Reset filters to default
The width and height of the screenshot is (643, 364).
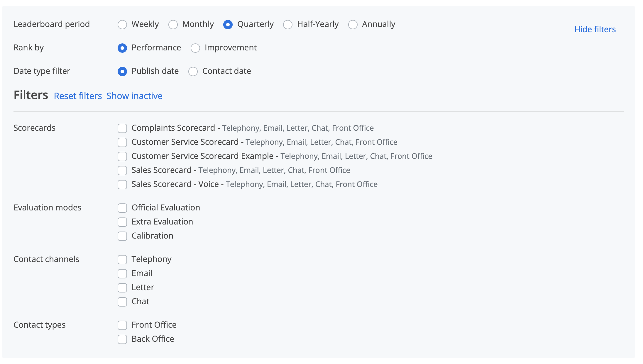(78, 96)
